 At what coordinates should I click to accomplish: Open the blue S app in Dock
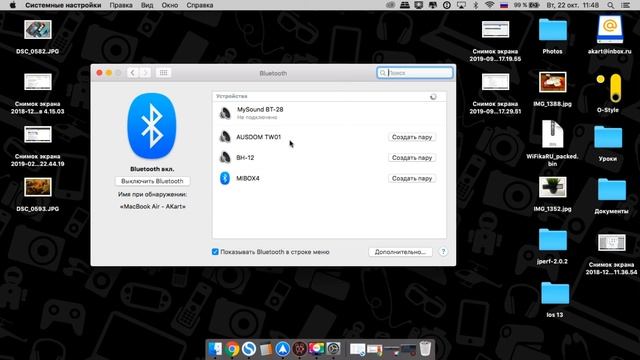[x=249, y=349]
